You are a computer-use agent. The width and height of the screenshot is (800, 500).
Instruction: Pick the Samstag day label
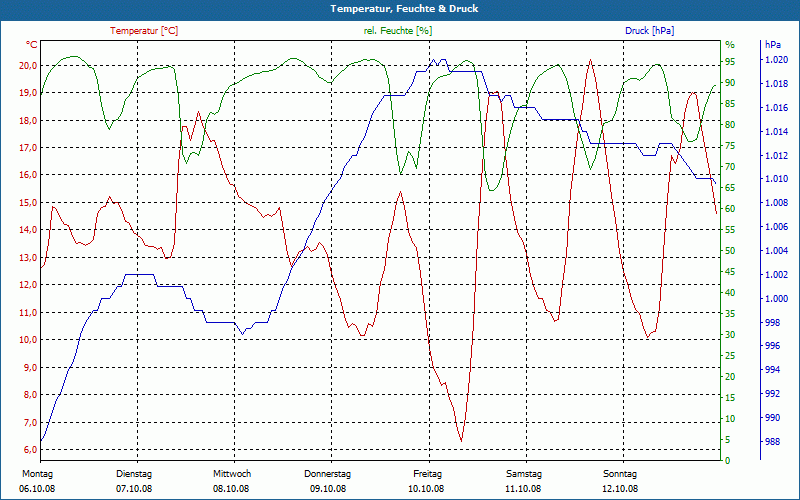524,474
